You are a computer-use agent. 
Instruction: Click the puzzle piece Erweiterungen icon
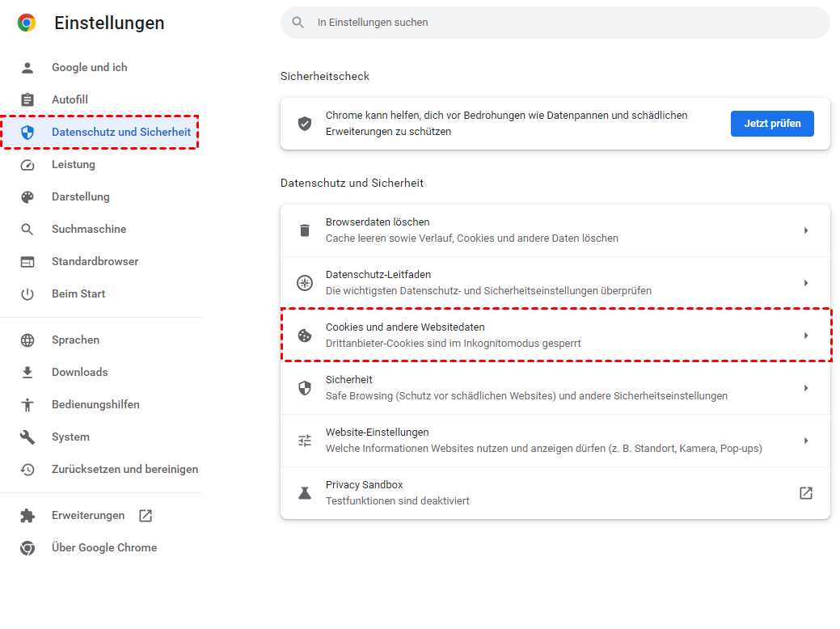27,516
